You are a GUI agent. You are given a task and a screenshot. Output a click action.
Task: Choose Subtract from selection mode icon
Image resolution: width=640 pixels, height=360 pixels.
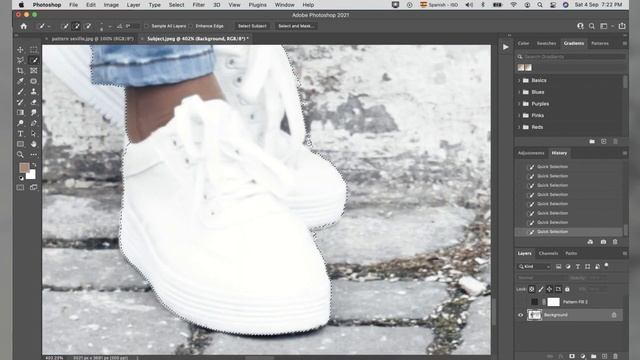[88, 26]
